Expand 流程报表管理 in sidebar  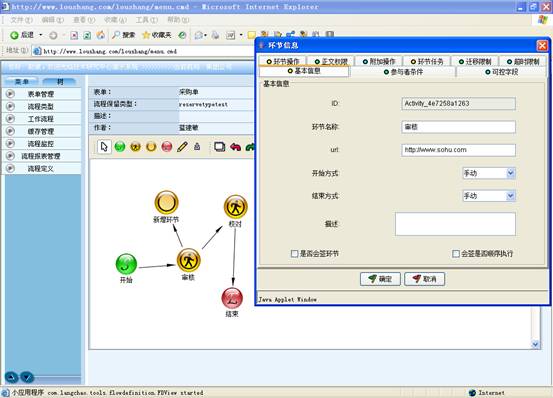tap(42, 156)
